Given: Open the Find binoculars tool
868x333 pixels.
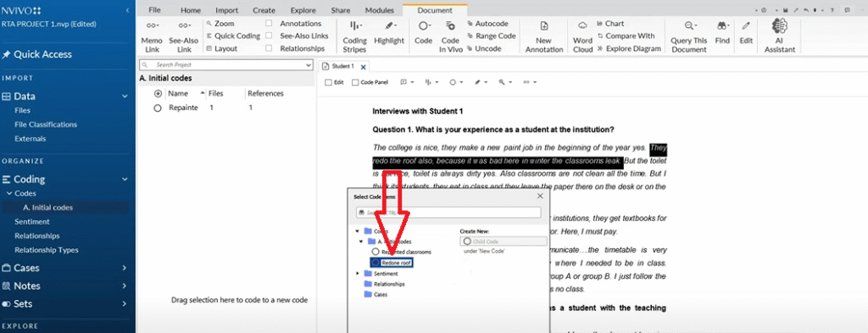Looking at the screenshot, I should click(722, 33).
